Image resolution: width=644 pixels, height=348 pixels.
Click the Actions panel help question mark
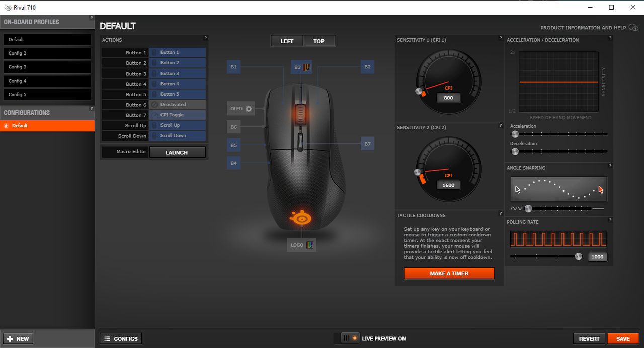tap(205, 38)
